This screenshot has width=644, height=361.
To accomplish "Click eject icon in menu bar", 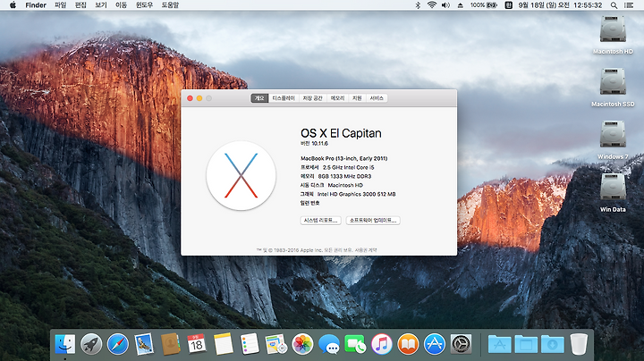I will pos(461,5).
